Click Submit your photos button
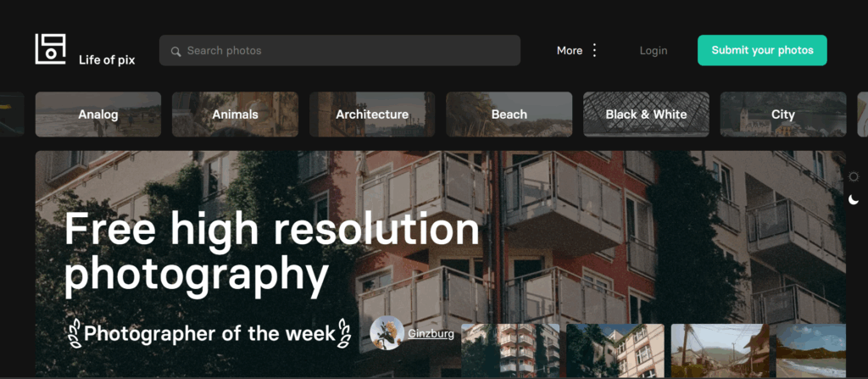The image size is (868, 379). pyautogui.click(x=762, y=50)
